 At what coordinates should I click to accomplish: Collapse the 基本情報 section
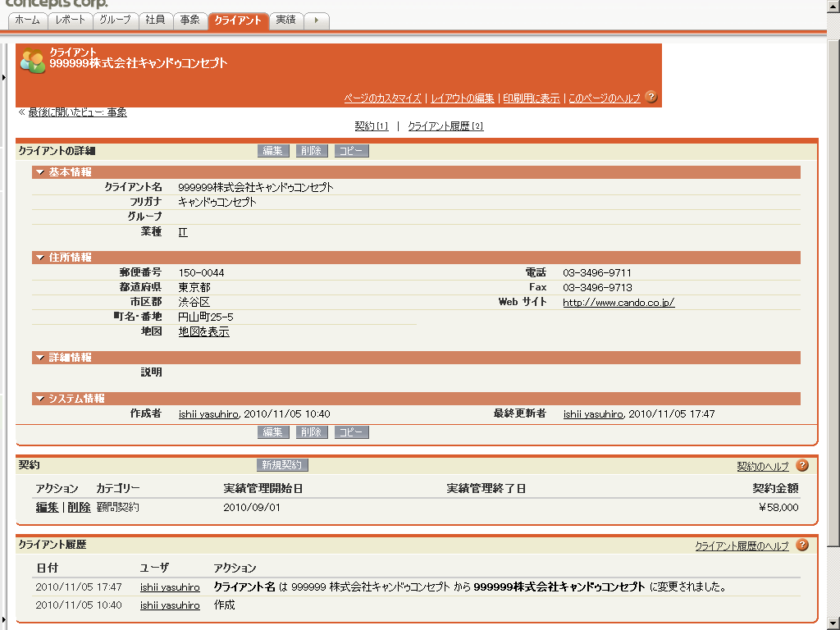(40, 172)
